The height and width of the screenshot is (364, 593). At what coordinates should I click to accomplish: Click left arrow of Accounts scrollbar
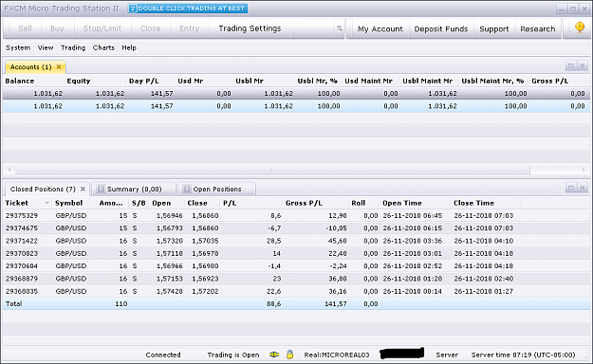(x=9, y=170)
